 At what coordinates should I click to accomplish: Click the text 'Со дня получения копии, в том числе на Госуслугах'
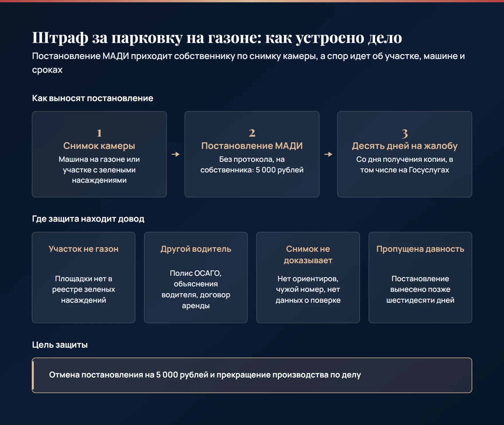tap(405, 165)
